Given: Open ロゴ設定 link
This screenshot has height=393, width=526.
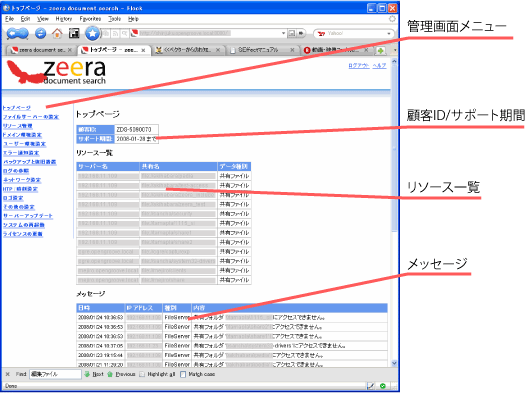Looking at the screenshot, I should (x=13, y=198).
